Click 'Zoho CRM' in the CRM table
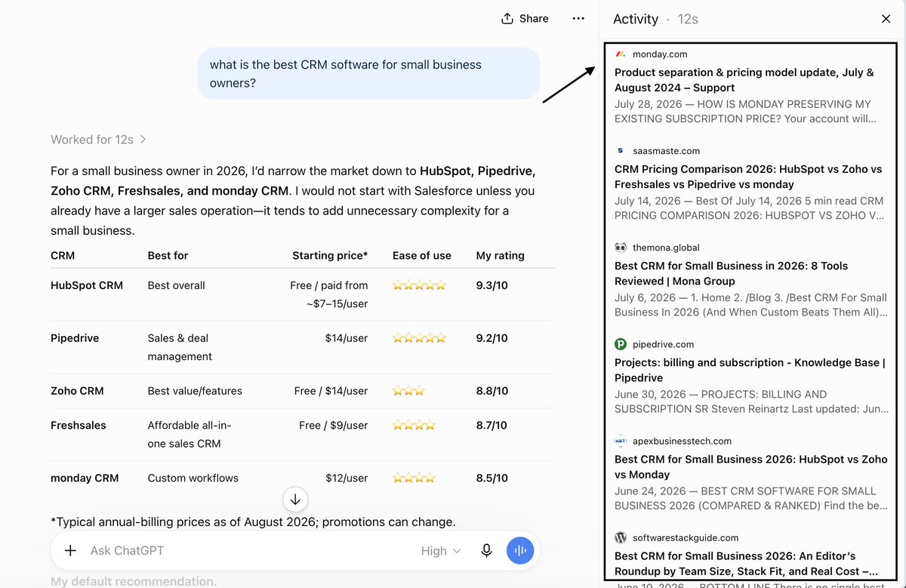The image size is (906, 588). 77,391
